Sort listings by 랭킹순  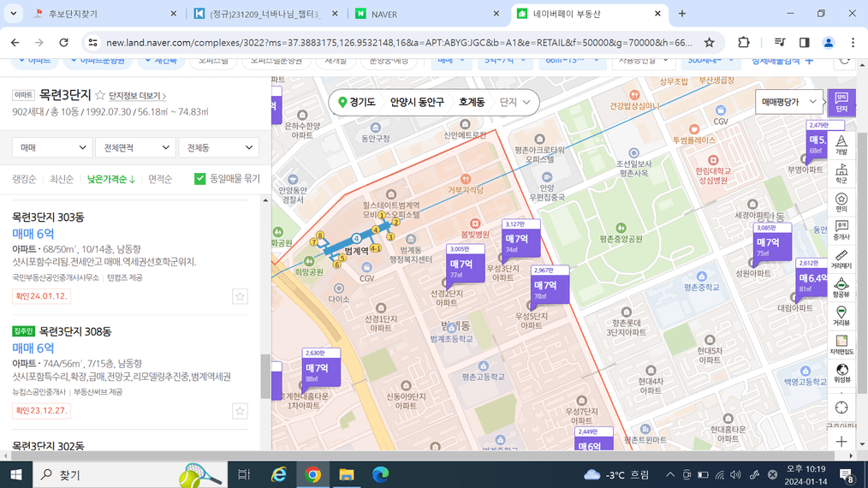[x=24, y=179]
